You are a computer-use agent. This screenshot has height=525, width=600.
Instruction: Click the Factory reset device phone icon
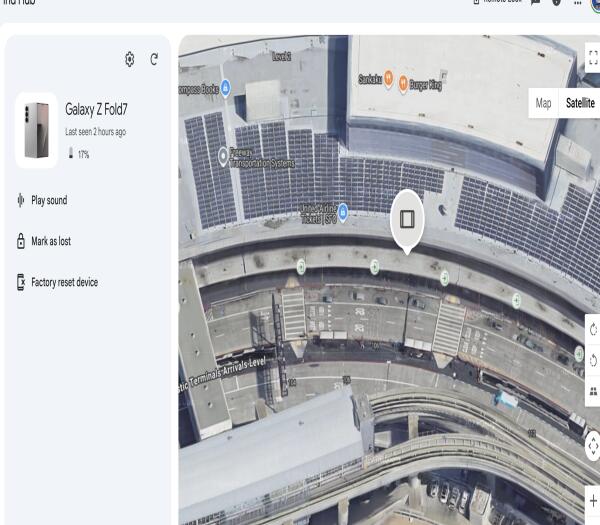21,282
